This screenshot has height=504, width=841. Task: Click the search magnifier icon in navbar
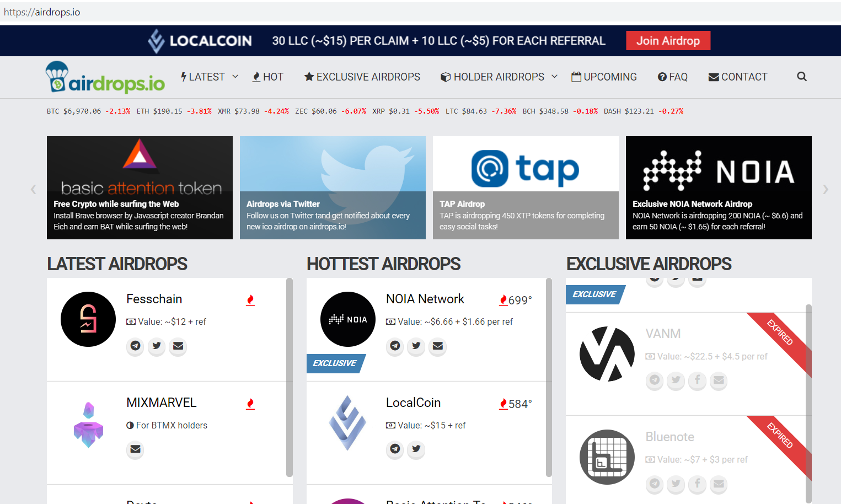(802, 77)
